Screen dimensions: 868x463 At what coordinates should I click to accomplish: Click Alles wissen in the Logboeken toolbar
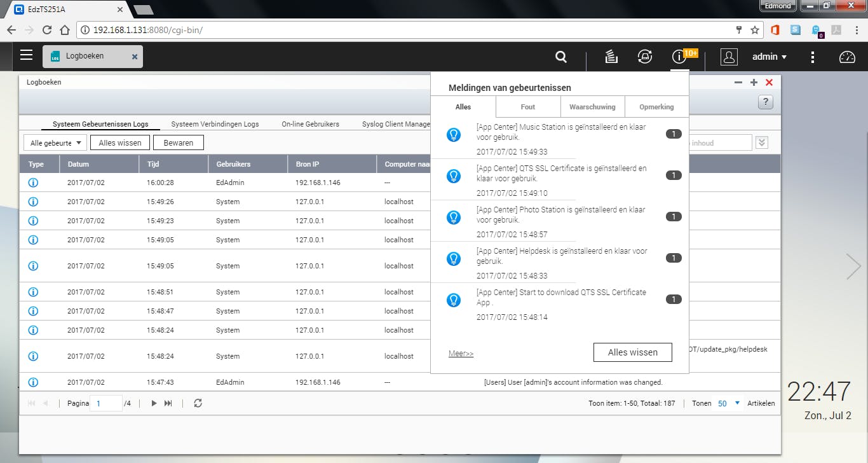[x=120, y=143]
